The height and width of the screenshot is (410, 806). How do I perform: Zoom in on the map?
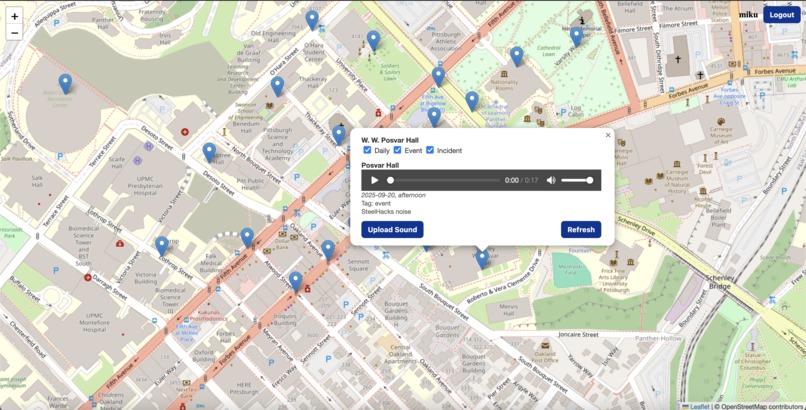click(14, 16)
